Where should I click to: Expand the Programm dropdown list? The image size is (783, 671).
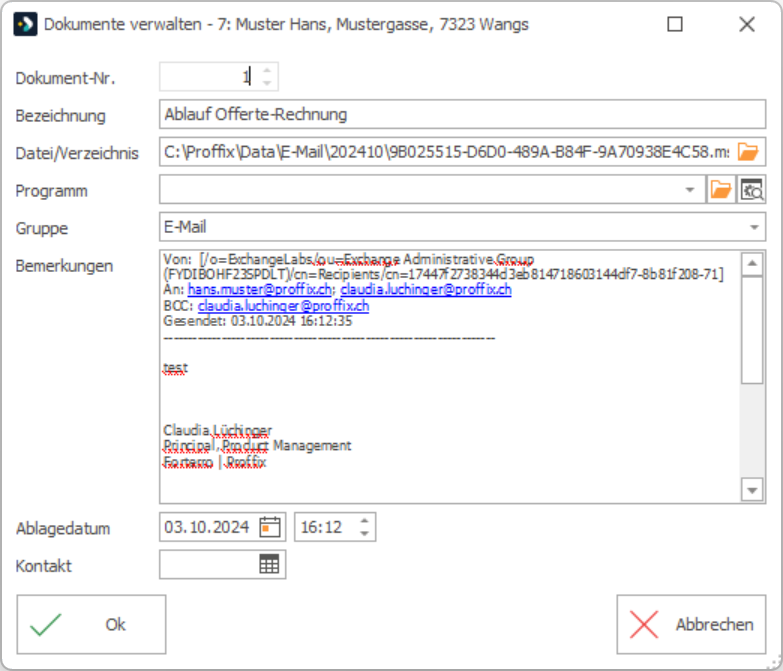click(x=690, y=190)
